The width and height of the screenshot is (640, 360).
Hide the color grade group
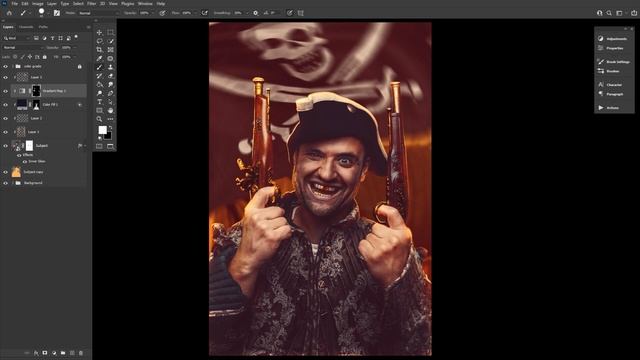point(5,67)
